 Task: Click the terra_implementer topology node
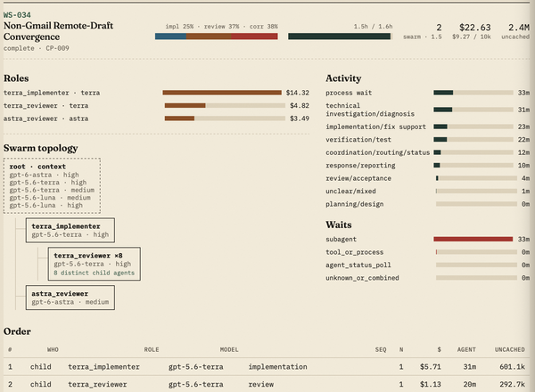coord(70,231)
